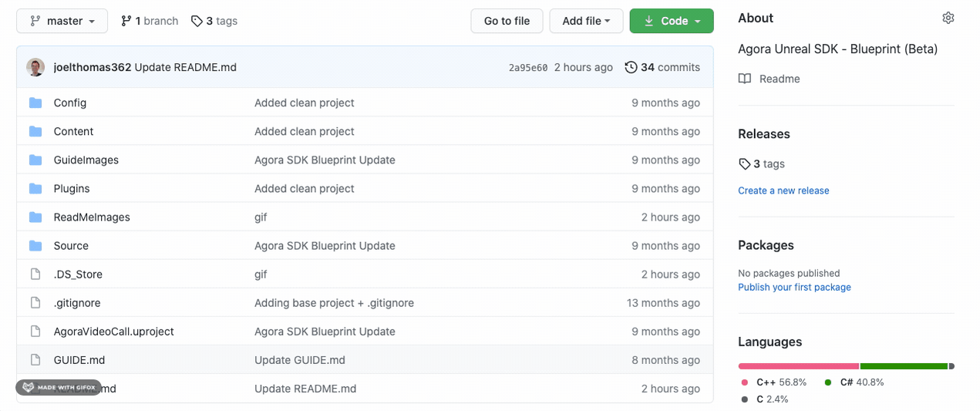Open the green Code dropdown

pyautogui.click(x=672, y=21)
